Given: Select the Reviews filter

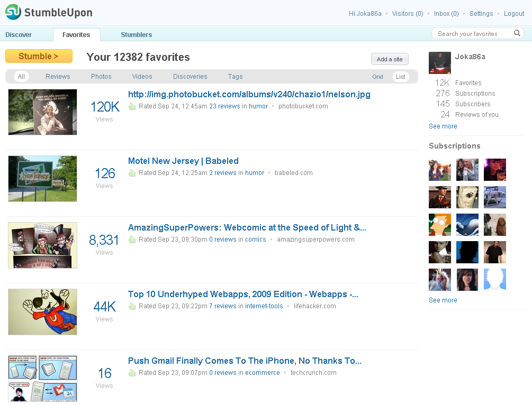Looking at the screenshot, I should [x=58, y=76].
